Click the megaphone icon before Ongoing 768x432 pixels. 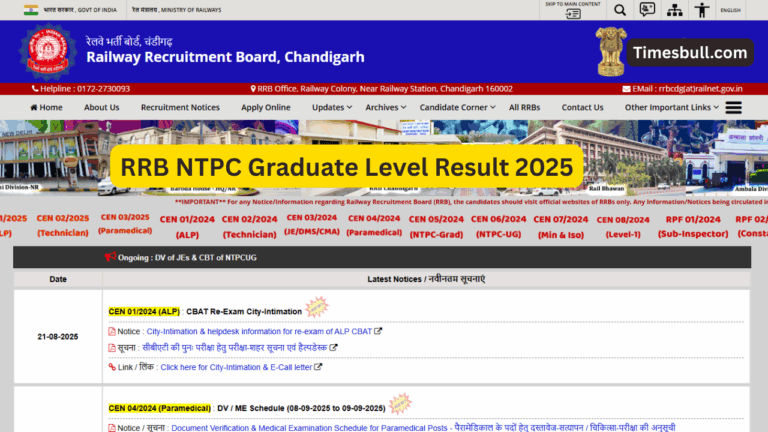tap(110, 257)
